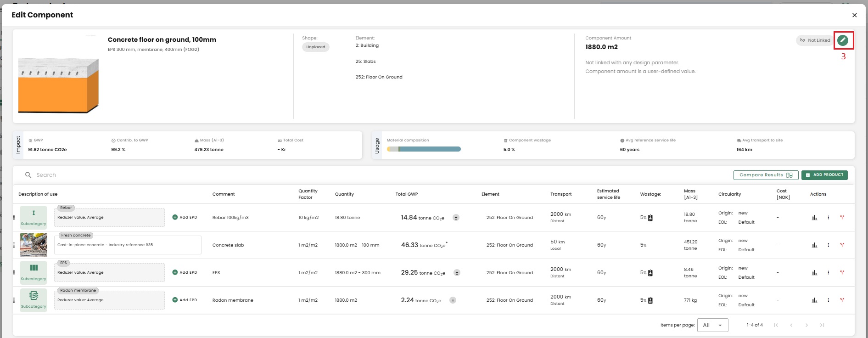Screen dimensions: 868x338
Task: Open three-dot menu for Radon membrane row
Action: pyautogui.click(x=828, y=300)
